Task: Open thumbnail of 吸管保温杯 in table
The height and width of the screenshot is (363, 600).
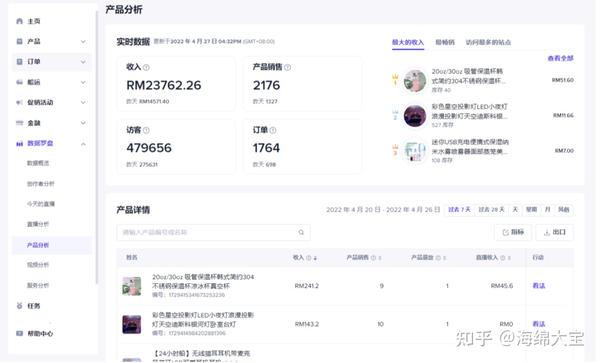Action: click(132, 286)
